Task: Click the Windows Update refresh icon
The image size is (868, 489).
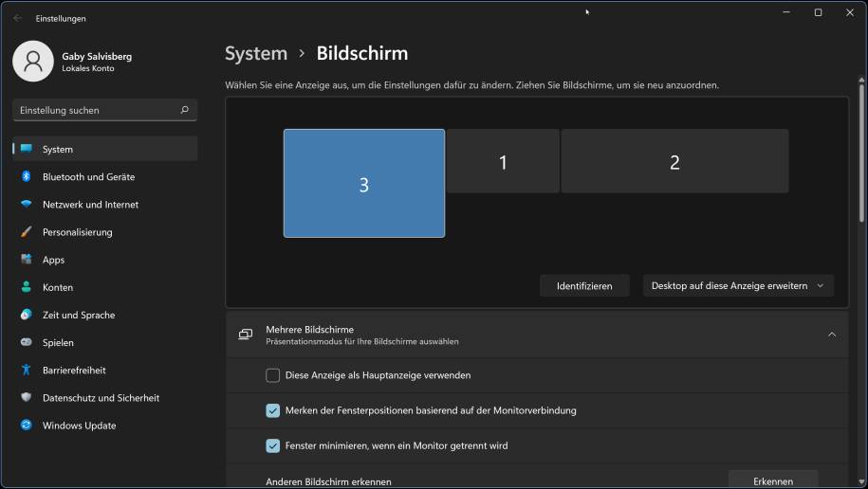Action: [26, 425]
